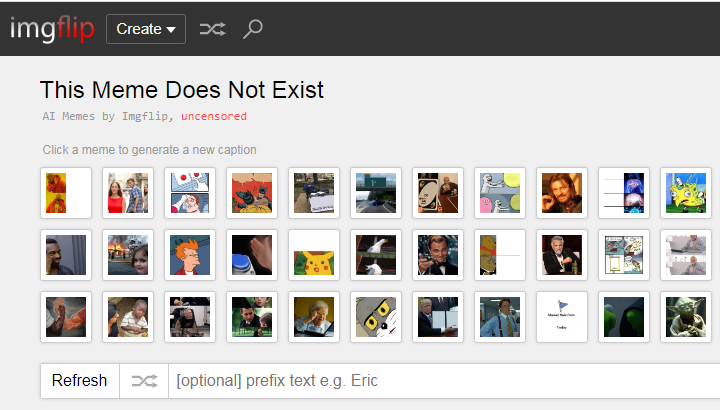Choose the Evil Kermit meme
Image resolution: width=720 pixels, height=410 pixels.
[x=624, y=317]
